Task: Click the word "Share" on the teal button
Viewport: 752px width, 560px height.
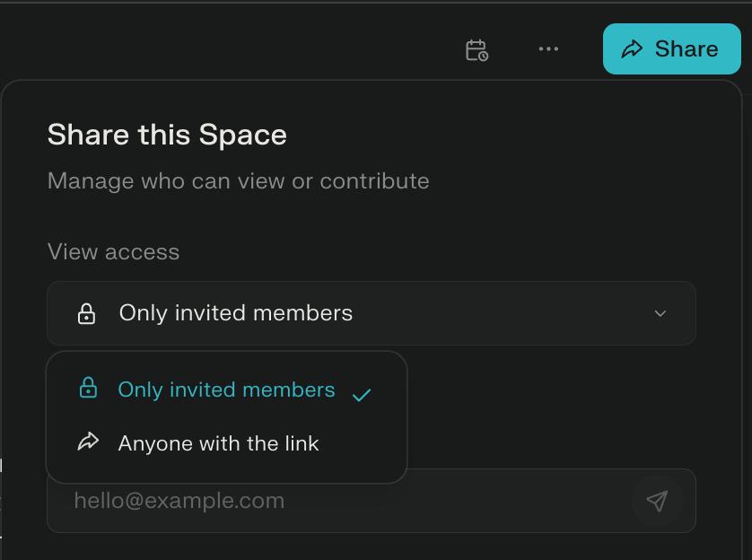Action: (x=686, y=49)
